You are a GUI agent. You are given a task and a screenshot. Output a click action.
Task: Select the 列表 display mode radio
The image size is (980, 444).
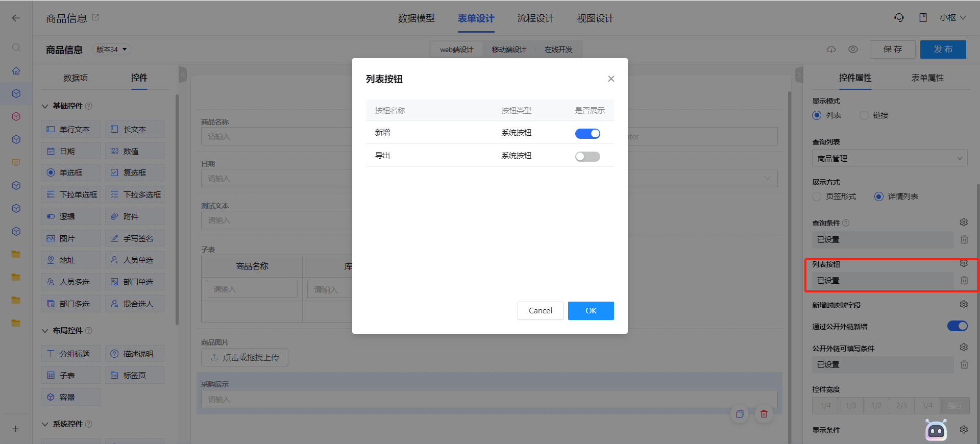[817, 115]
